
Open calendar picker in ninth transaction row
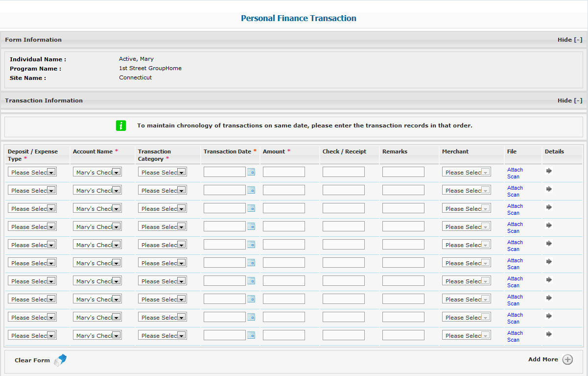(x=251, y=317)
